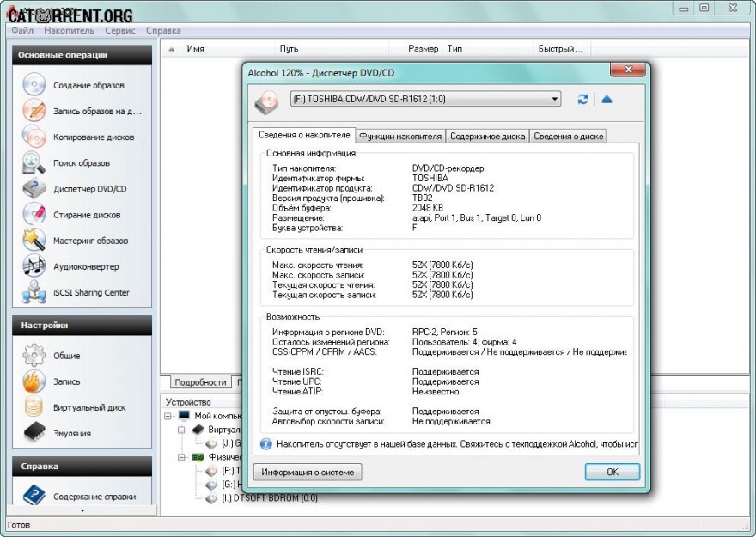The width and height of the screenshot is (756, 537).
Task: Click the Готов status bar text
Action: tap(19, 525)
